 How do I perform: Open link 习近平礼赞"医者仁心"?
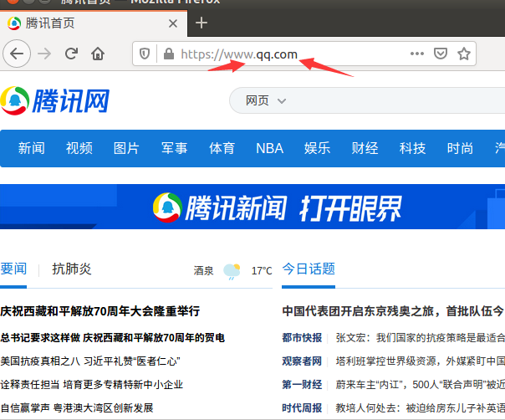click(x=132, y=361)
